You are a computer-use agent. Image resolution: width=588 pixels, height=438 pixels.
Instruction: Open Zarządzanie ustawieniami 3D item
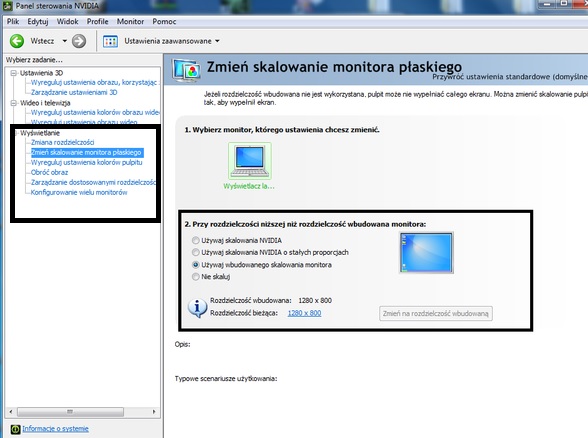(74, 92)
